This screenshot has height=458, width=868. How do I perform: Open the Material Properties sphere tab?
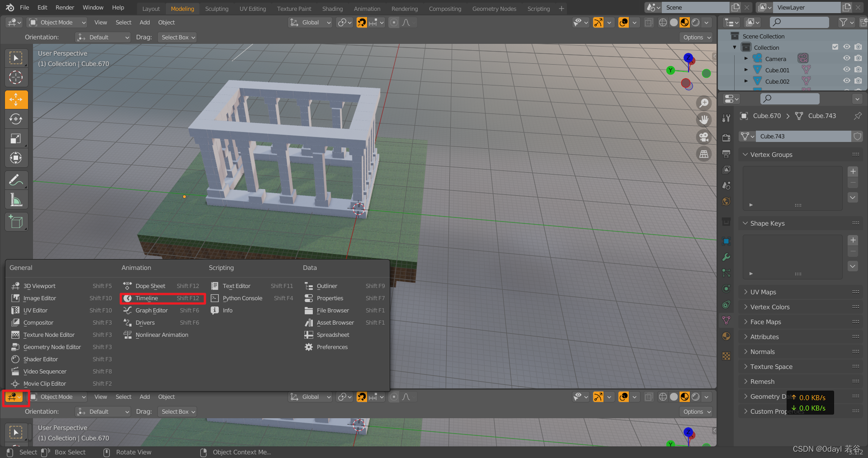coord(726,336)
